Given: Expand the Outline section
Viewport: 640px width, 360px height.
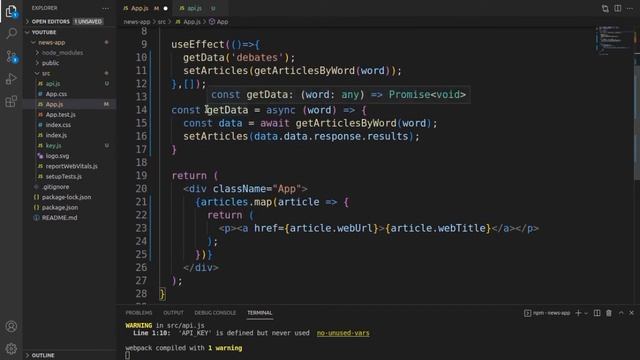Looking at the screenshot, I should (x=69, y=356).
